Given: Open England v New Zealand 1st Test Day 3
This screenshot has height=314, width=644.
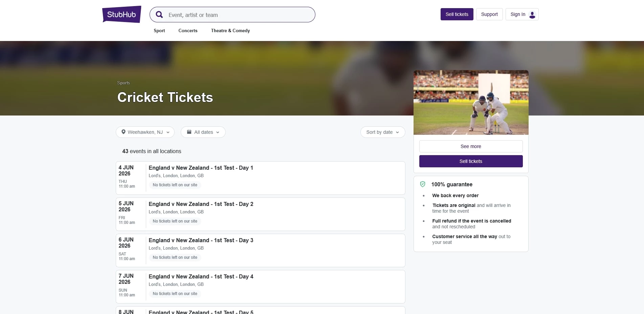Looking at the screenshot, I should (x=201, y=240).
